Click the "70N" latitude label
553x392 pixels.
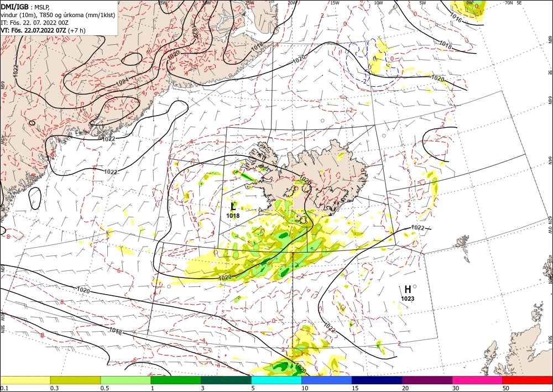pyautogui.click(x=509, y=3)
